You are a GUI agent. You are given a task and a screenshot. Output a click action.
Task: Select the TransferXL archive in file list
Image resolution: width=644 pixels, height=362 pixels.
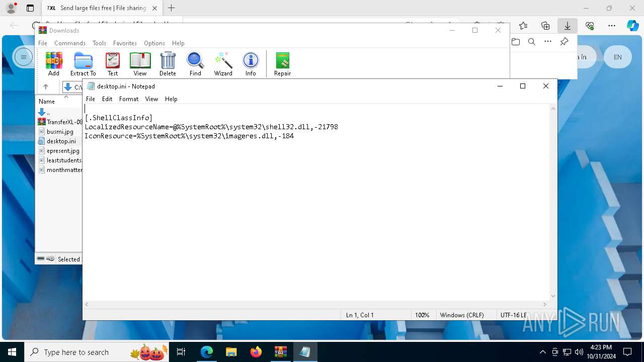(60, 122)
